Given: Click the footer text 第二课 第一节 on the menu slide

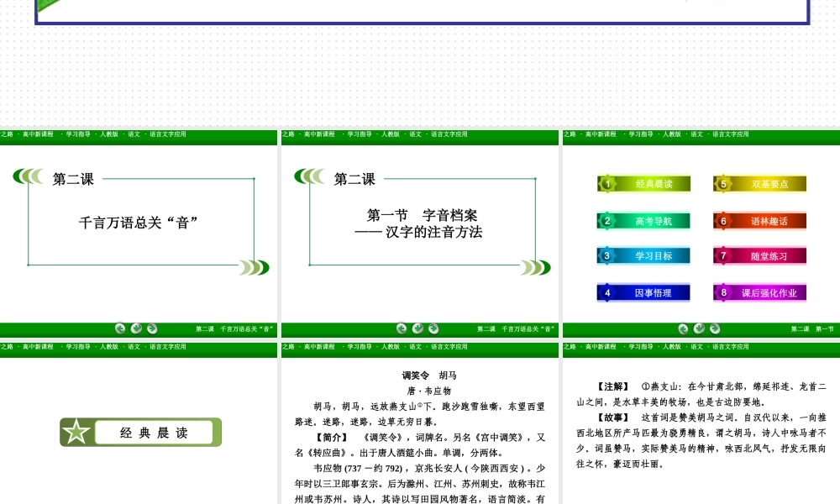Looking at the screenshot, I should click(x=812, y=328).
